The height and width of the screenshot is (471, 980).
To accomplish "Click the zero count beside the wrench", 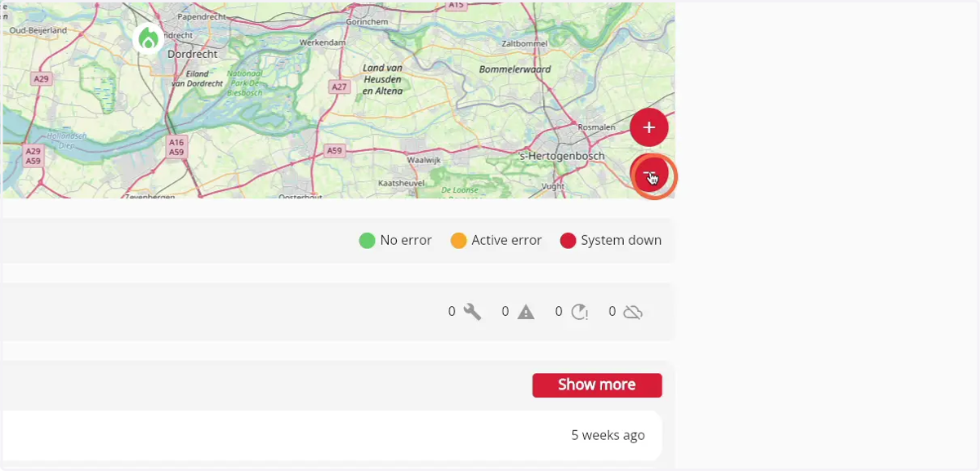I will pyautogui.click(x=452, y=311).
